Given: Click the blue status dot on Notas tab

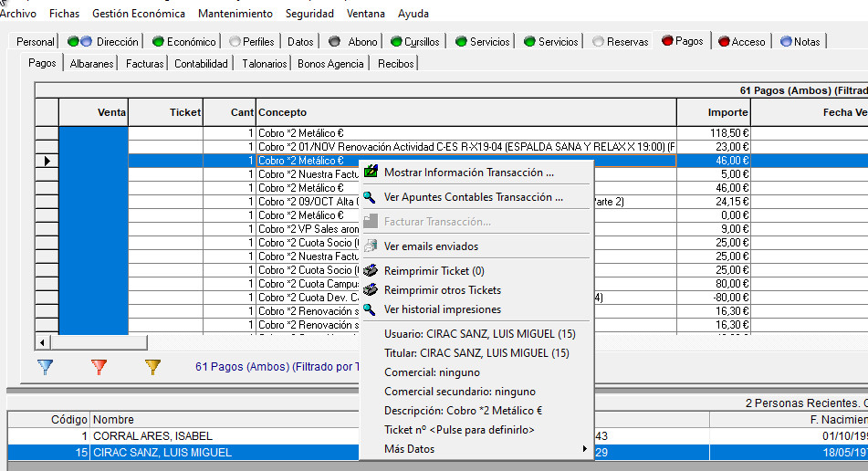Looking at the screenshot, I should click(x=786, y=41).
